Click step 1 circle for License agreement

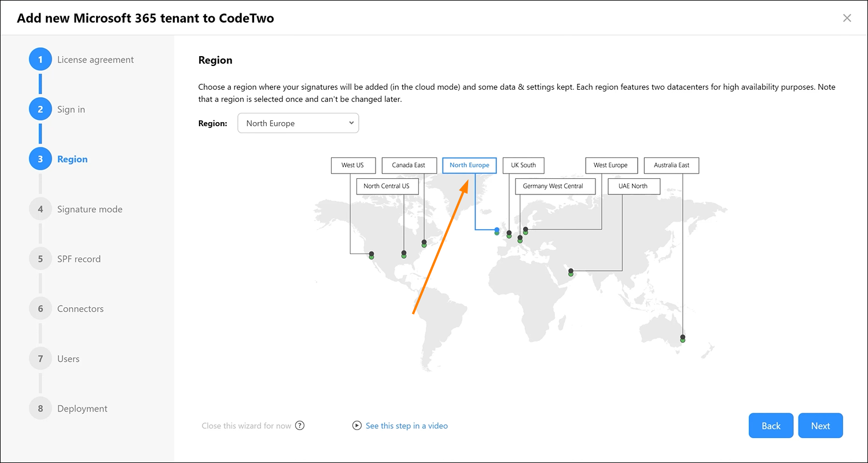[x=41, y=60]
